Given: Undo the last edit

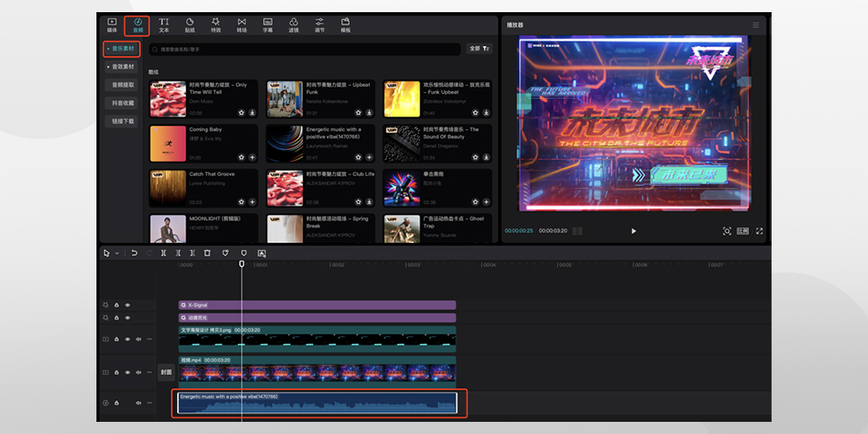Looking at the screenshot, I should pyautogui.click(x=134, y=253).
